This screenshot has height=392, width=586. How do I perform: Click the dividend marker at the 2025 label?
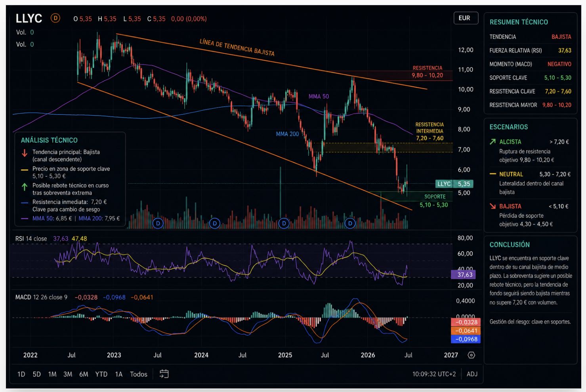point(284,223)
